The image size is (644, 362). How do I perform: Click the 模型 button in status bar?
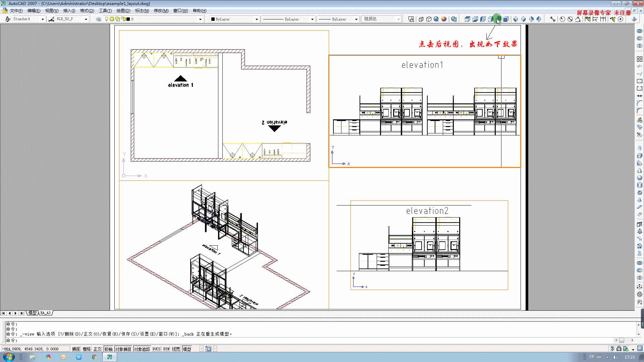pyautogui.click(x=187, y=349)
